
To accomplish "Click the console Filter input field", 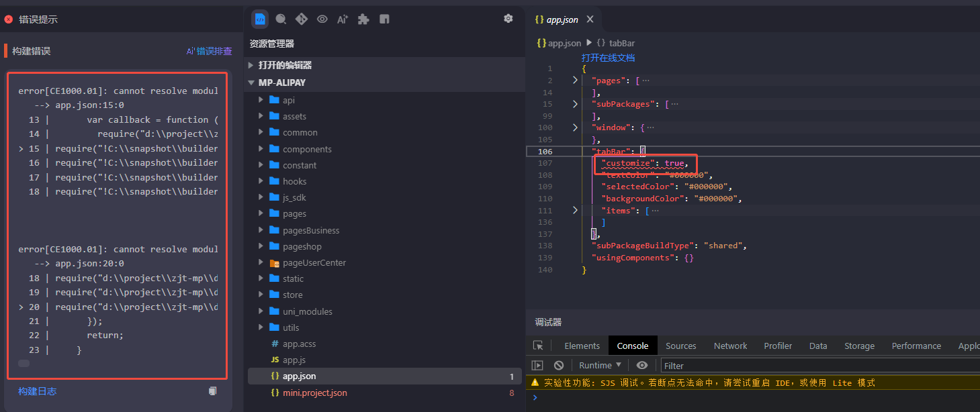I will pyautogui.click(x=806, y=366).
